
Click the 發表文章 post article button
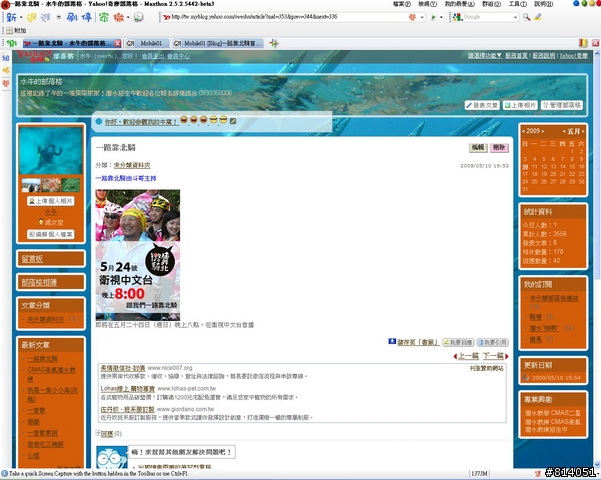pyautogui.click(x=482, y=105)
